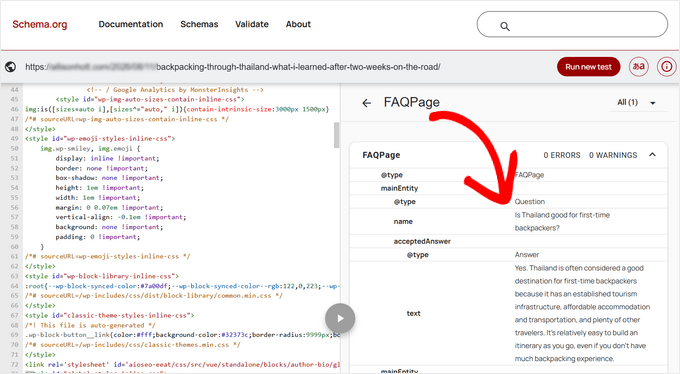Screen dimensions: 680x374
Task: Go to the Validate page
Action: [x=252, y=24]
